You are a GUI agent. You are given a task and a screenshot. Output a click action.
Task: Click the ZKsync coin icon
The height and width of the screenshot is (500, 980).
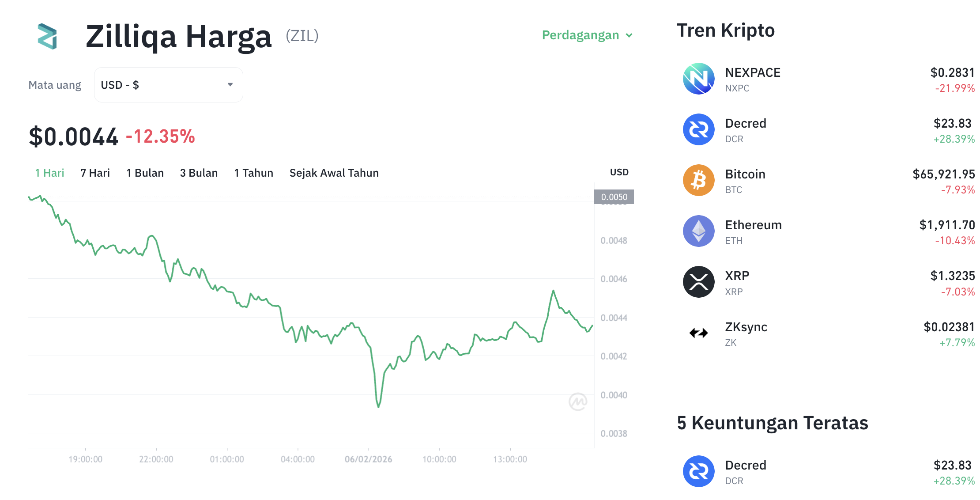[x=699, y=333]
